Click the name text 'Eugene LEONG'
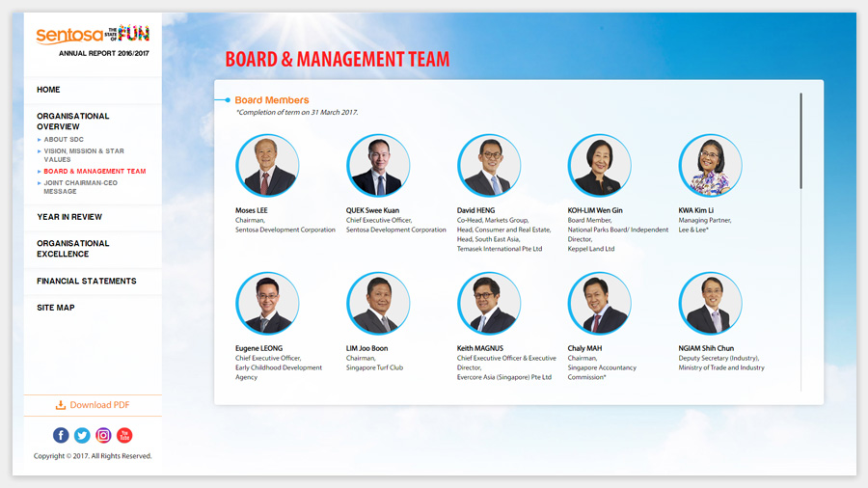The width and height of the screenshot is (868, 488). [x=259, y=348]
